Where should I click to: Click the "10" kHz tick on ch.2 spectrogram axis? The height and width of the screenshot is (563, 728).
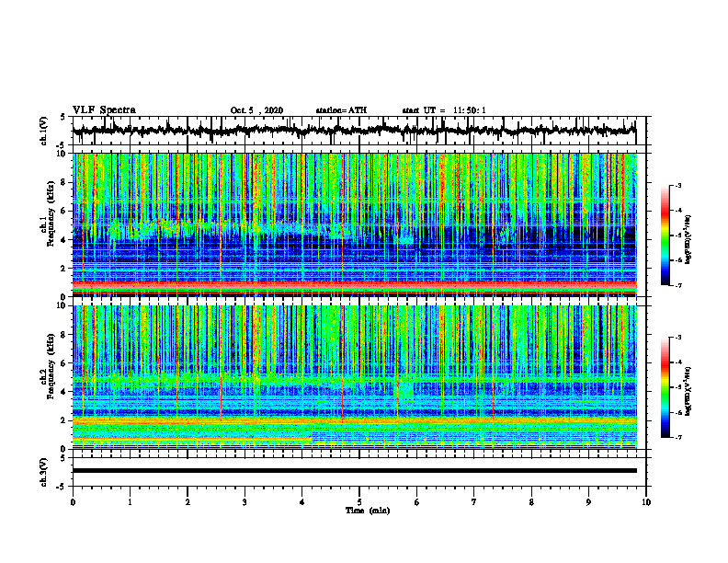[x=63, y=305]
